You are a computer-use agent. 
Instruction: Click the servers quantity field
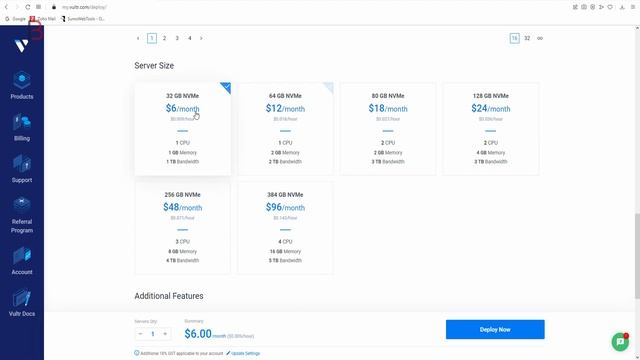153,334
